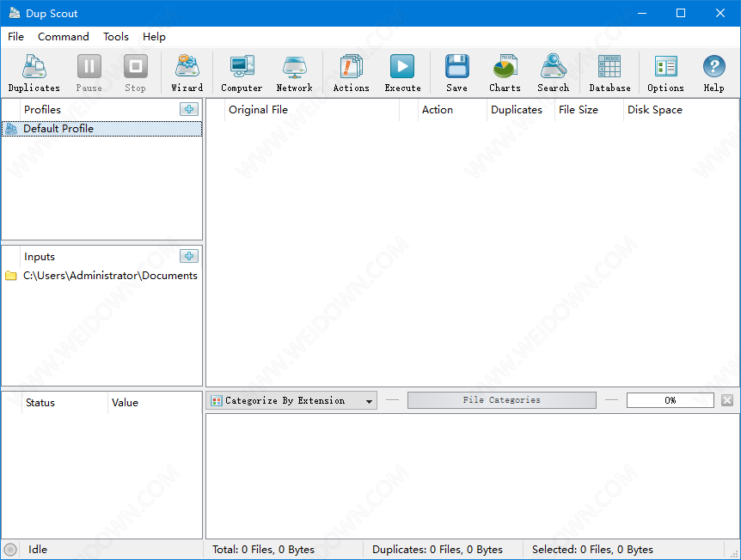Click the Save toolbar icon

coord(457,73)
